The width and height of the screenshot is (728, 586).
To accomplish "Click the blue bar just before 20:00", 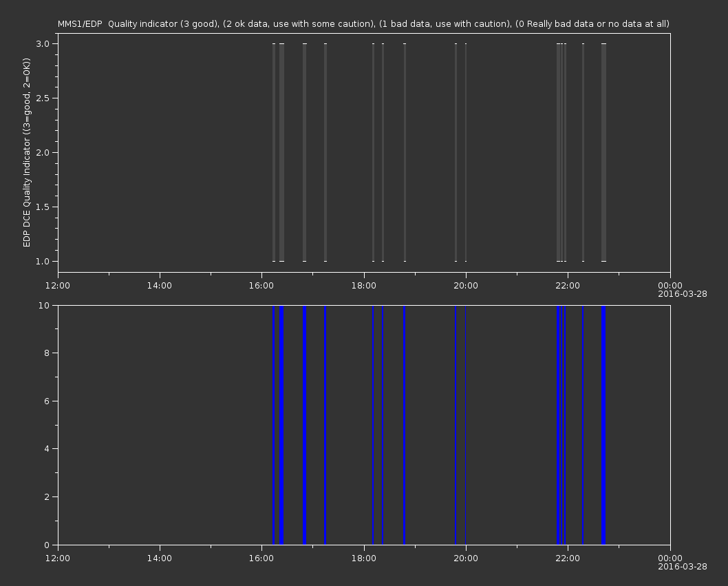I will click(x=456, y=425).
